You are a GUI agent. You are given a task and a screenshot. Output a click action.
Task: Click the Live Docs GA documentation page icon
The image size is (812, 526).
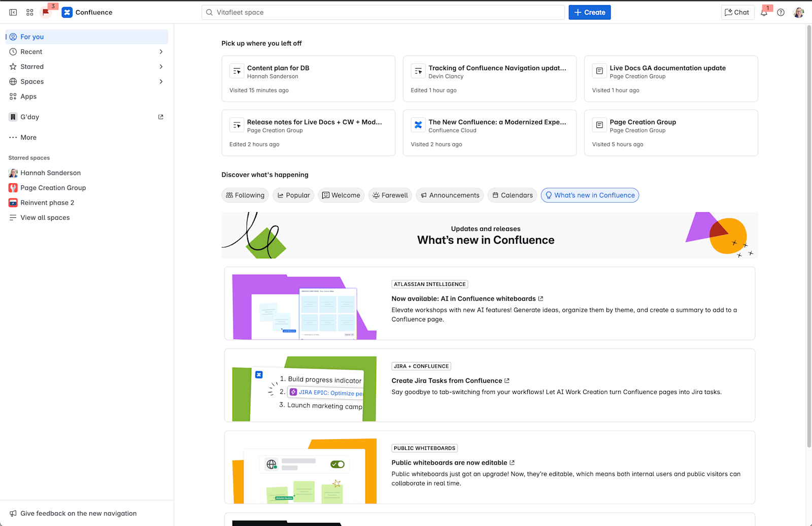tap(599, 71)
